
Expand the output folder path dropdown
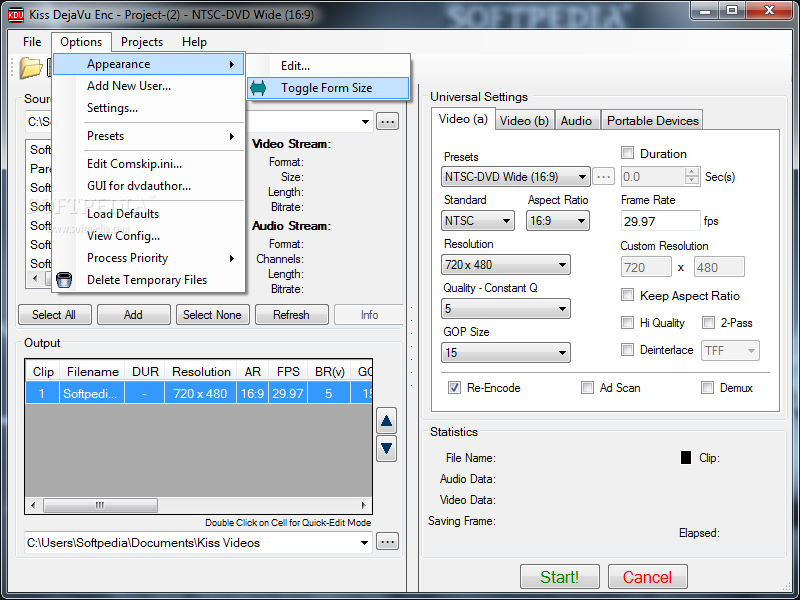click(x=364, y=542)
